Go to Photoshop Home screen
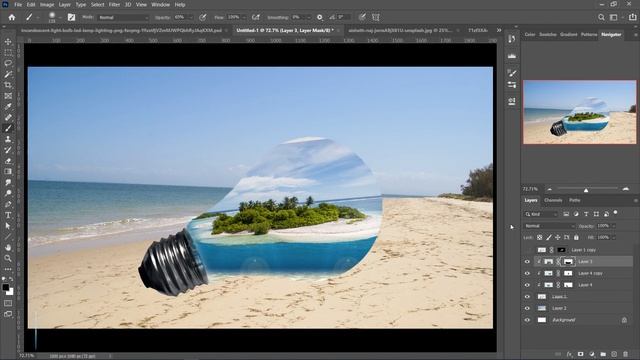 click(x=12, y=17)
